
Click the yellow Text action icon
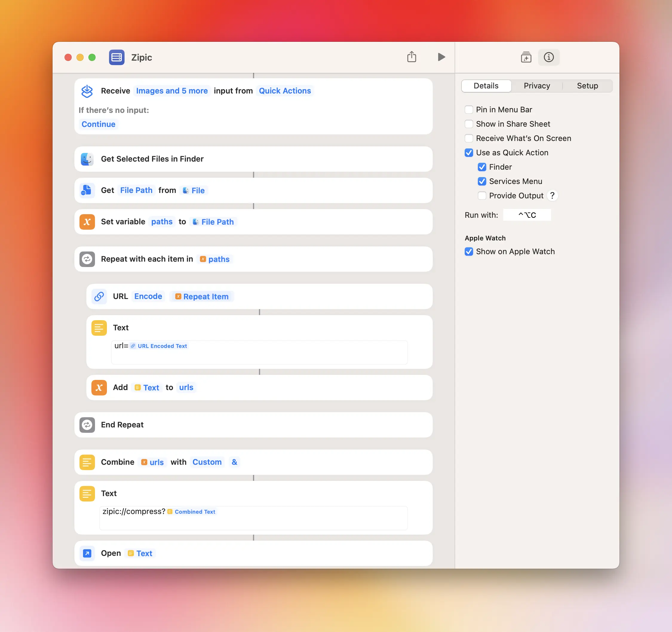(x=99, y=327)
